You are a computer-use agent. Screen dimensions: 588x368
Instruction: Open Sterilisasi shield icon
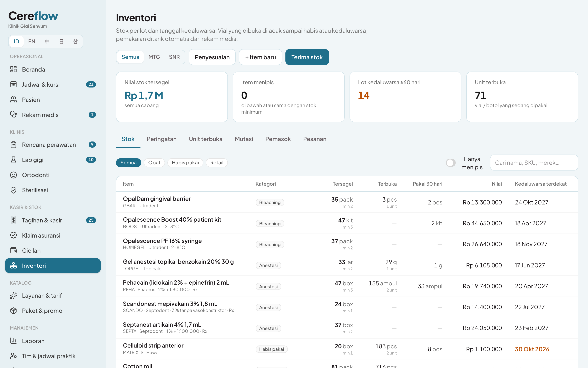(13, 190)
